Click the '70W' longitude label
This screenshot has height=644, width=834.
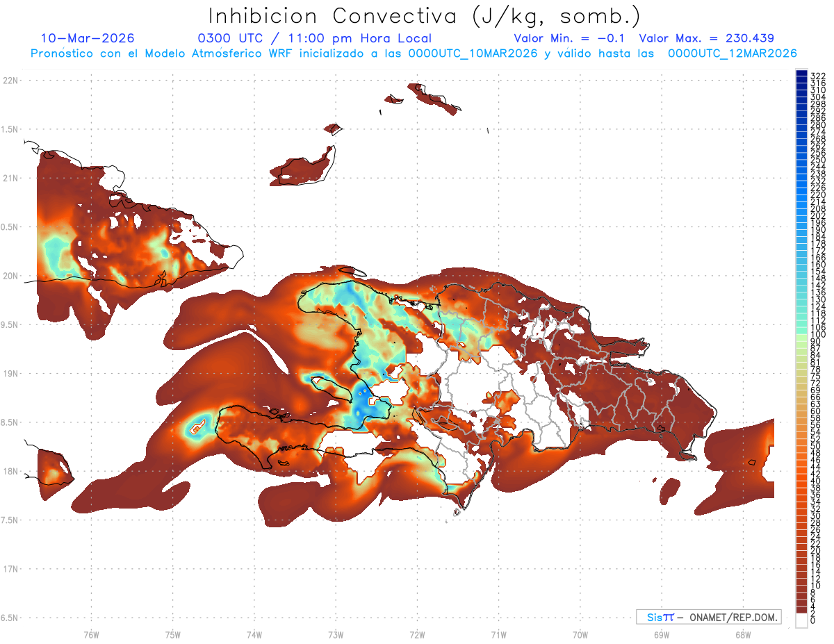coord(580,634)
